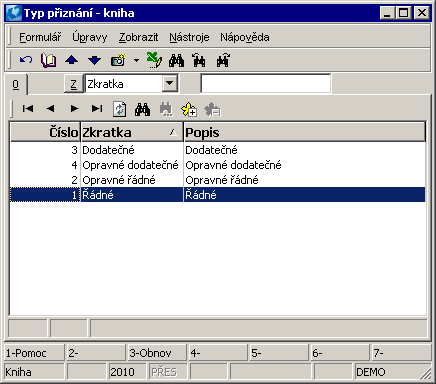436x384 pixels.
Task: Select the Opravné řádné Zkratka cell
Action: [x=132, y=180]
